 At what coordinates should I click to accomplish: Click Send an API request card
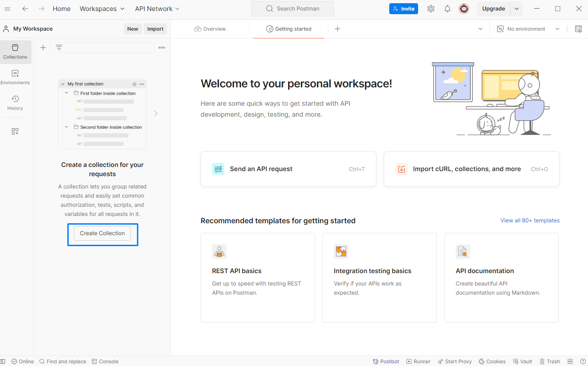click(x=289, y=169)
